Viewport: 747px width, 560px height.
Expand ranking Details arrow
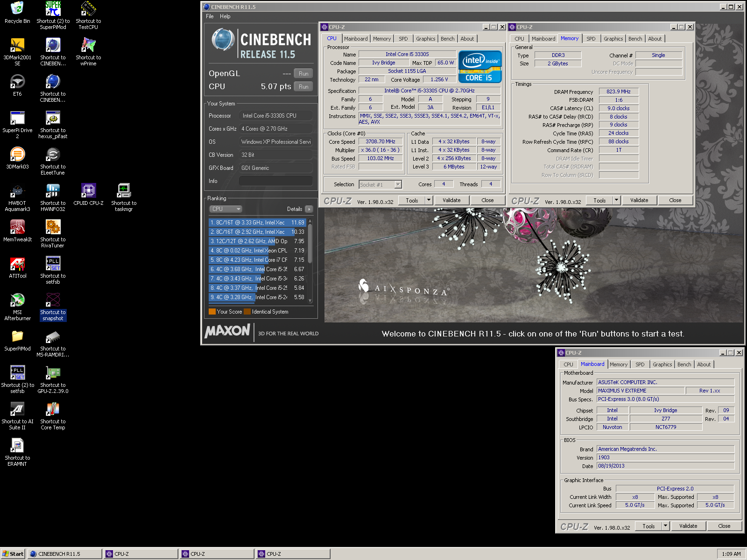(x=309, y=209)
